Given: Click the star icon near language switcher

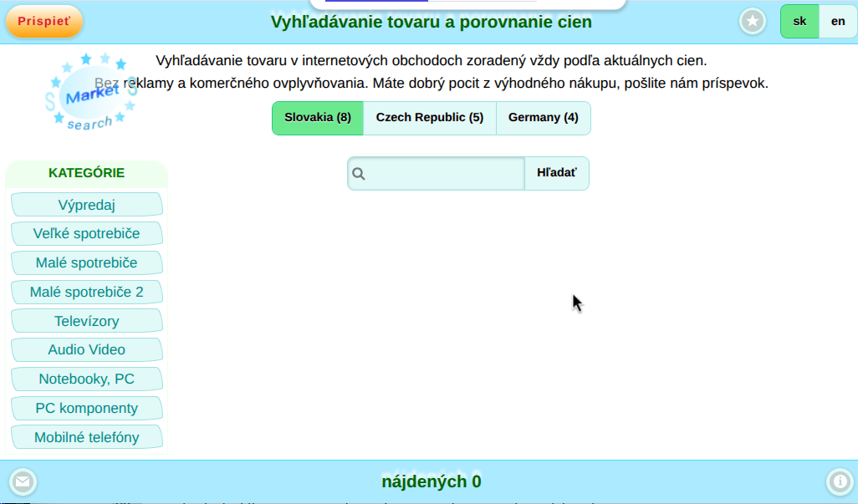Looking at the screenshot, I should (x=752, y=21).
